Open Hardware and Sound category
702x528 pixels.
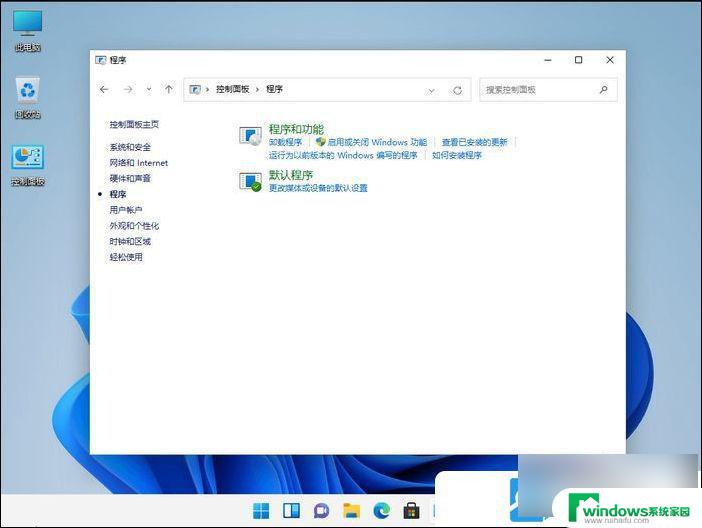tap(130, 178)
